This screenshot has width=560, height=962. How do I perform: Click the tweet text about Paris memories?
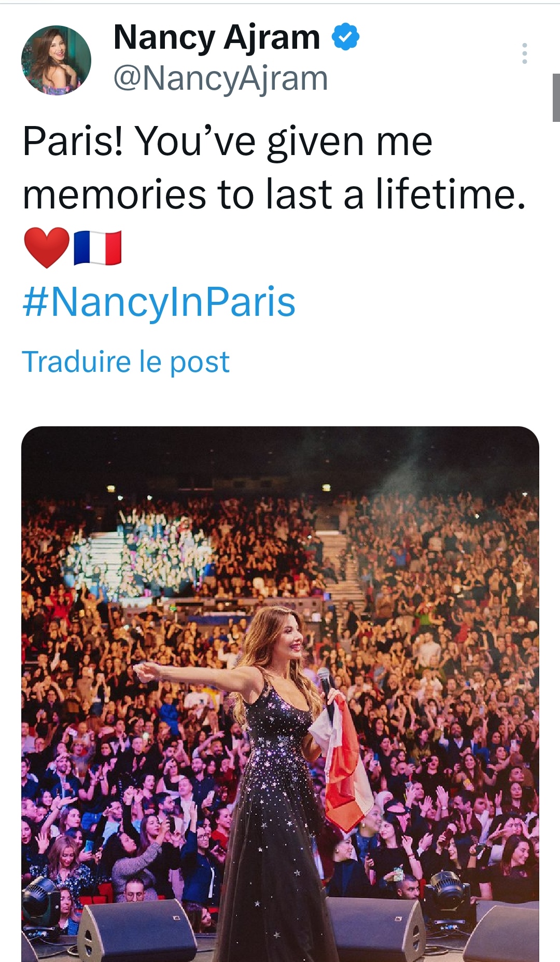point(274,168)
